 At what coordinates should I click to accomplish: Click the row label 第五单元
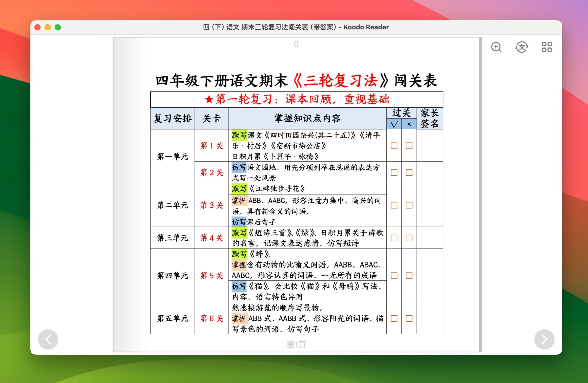[173, 318]
